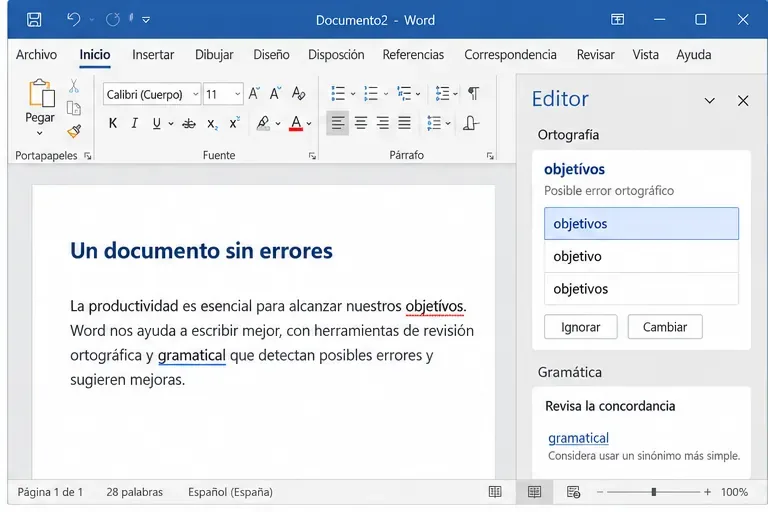Clear all formatting from selection
768x512 pixels.
[x=298, y=93]
